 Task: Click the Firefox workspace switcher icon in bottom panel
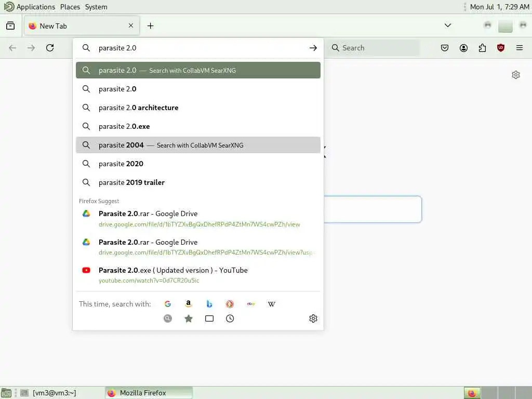coord(472,393)
